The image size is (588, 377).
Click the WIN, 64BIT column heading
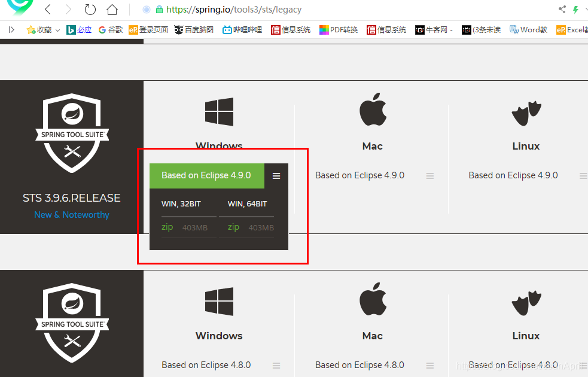point(247,204)
